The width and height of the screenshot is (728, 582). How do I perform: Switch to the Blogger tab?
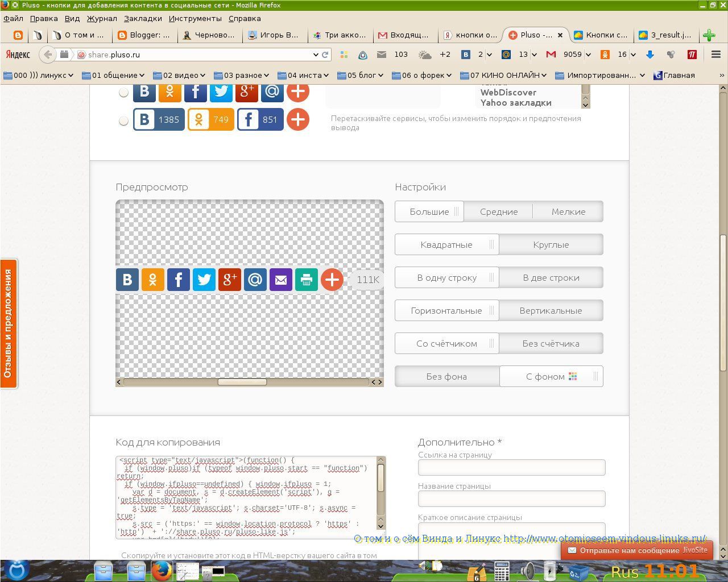point(144,35)
